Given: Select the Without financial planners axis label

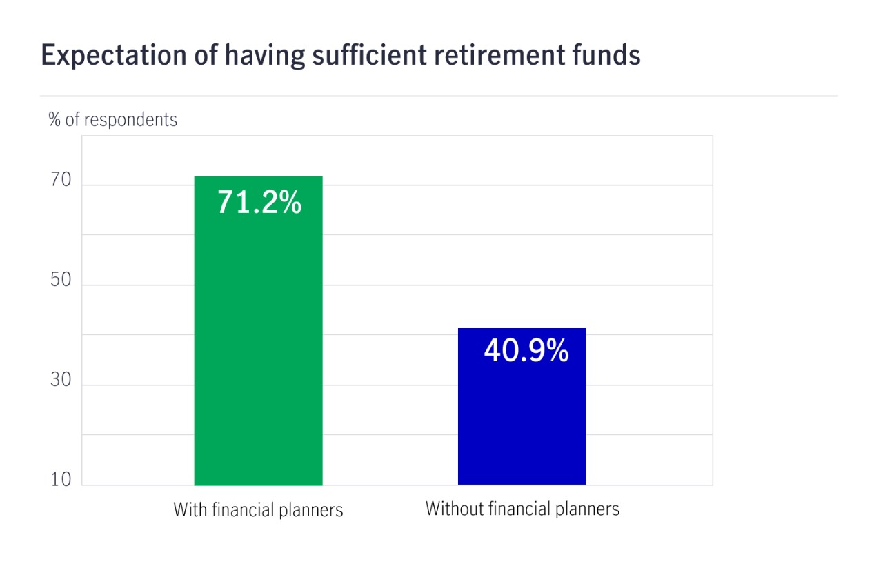Looking at the screenshot, I should tap(522, 509).
